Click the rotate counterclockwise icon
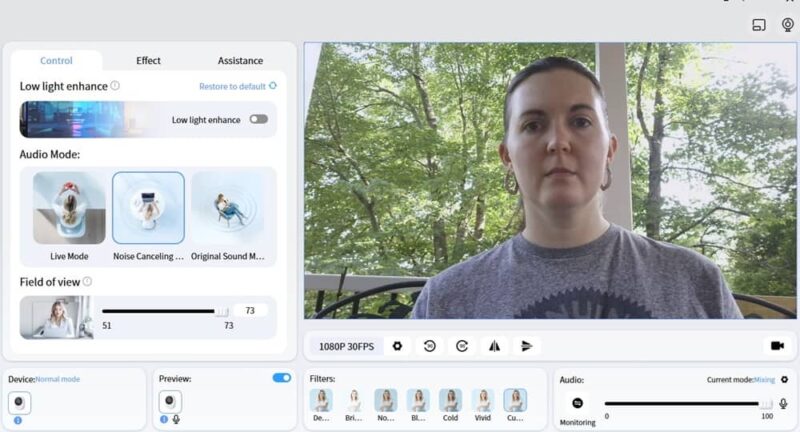 pyautogui.click(x=429, y=346)
